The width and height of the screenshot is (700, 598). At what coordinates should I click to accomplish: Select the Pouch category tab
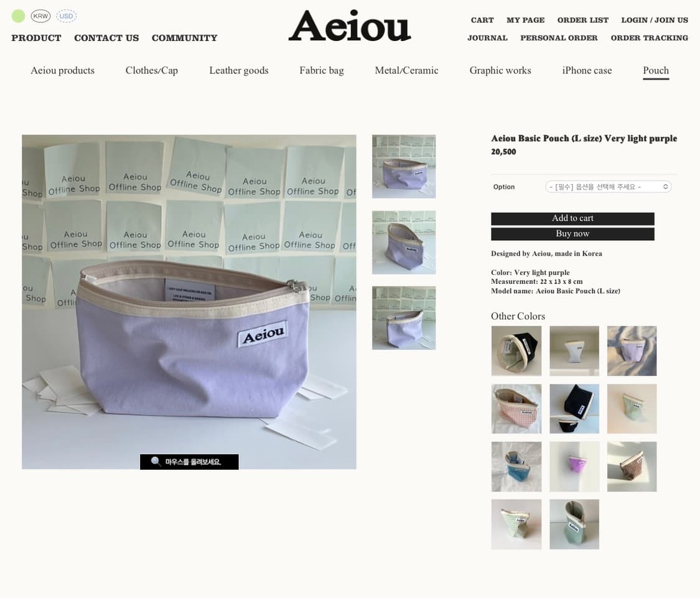coord(656,70)
